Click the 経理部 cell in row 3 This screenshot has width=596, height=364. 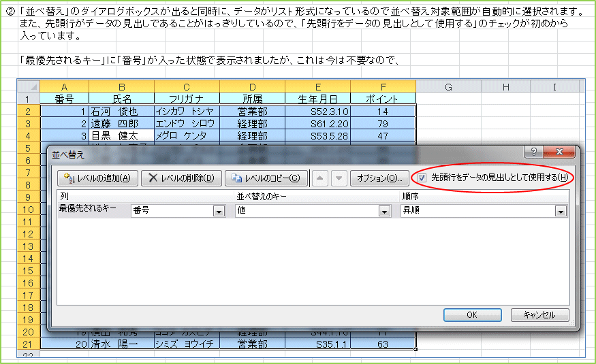(x=253, y=123)
